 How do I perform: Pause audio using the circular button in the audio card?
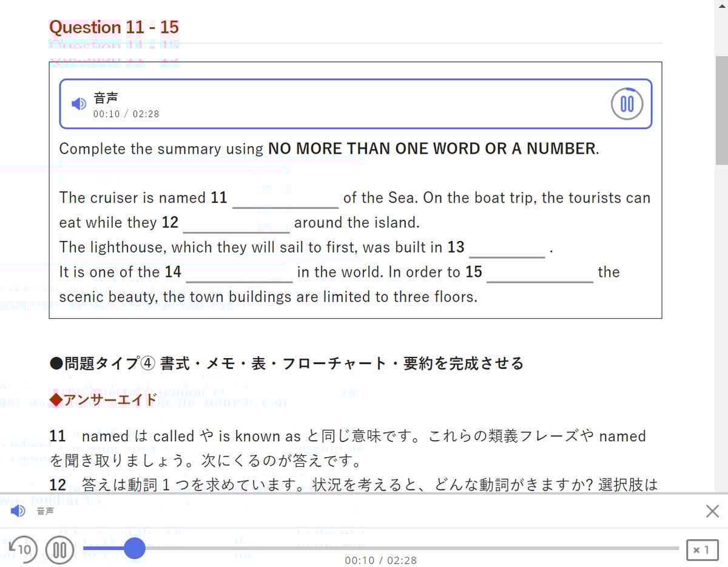point(627,104)
